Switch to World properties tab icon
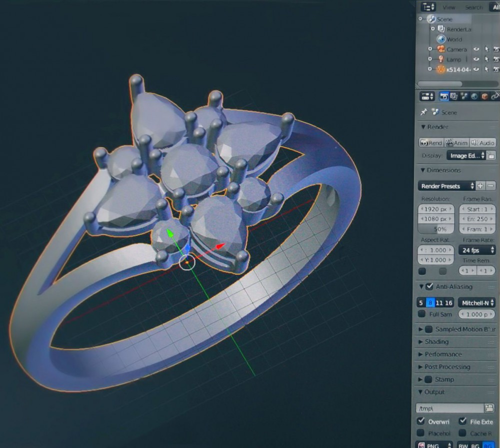 (x=474, y=96)
